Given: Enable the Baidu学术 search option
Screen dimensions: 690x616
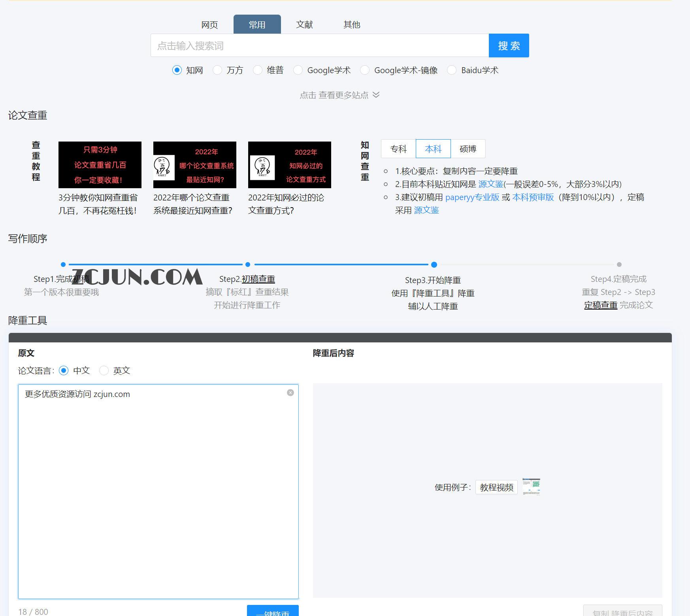Looking at the screenshot, I should (x=452, y=70).
